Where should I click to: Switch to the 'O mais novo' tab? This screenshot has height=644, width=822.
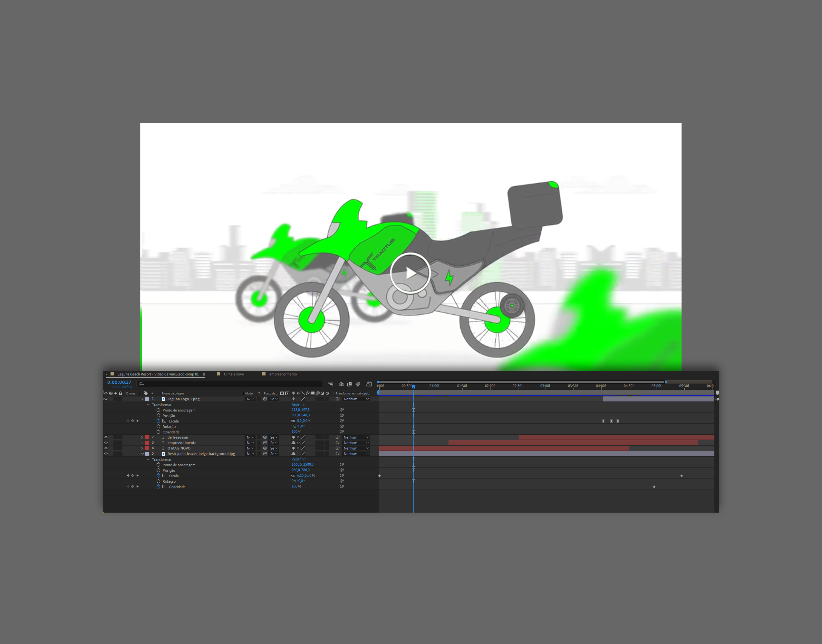(234, 374)
